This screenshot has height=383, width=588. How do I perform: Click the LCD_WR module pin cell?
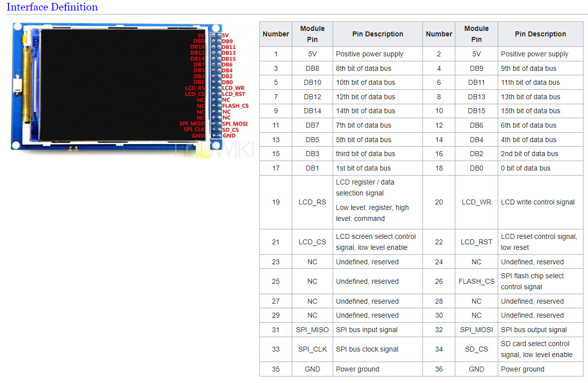pos(476,202)
